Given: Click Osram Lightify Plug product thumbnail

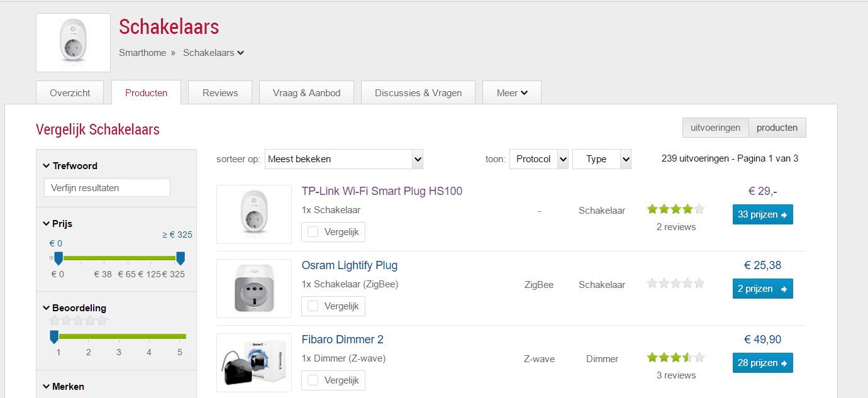Looking at the screenshot, I should pyautogui.click(x=254, y=289).
